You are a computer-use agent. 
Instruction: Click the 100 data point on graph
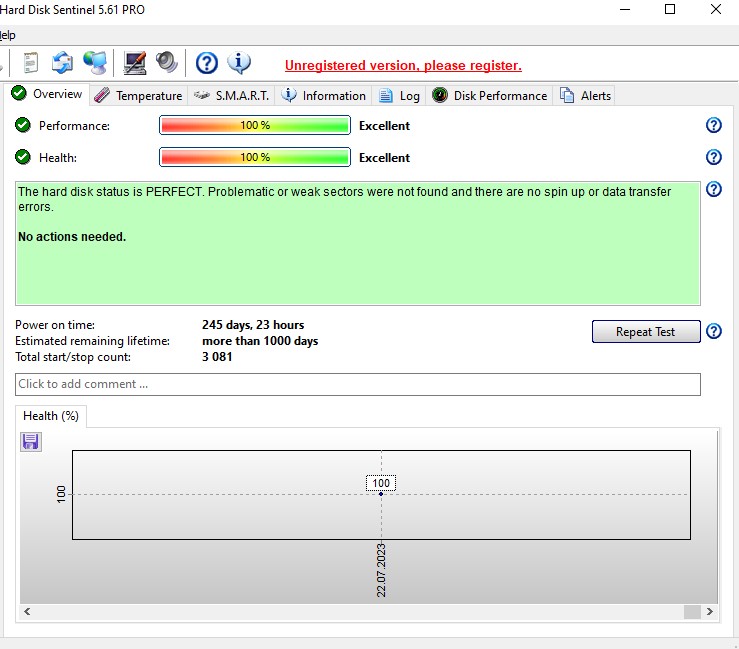[x=381, y=493]
